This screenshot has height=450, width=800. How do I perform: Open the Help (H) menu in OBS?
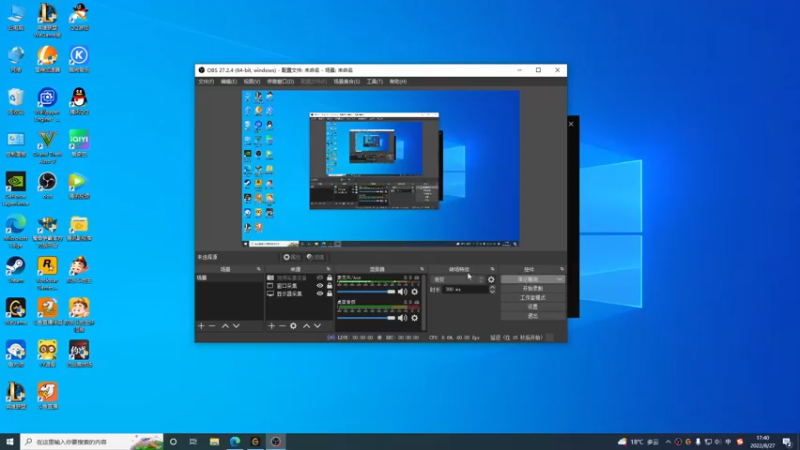(398, 82)
